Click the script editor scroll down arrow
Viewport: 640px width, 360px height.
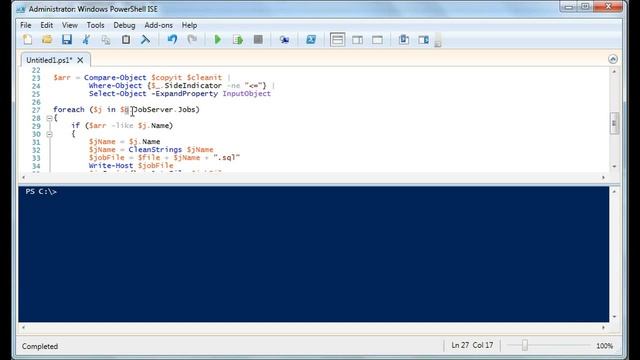614,167
